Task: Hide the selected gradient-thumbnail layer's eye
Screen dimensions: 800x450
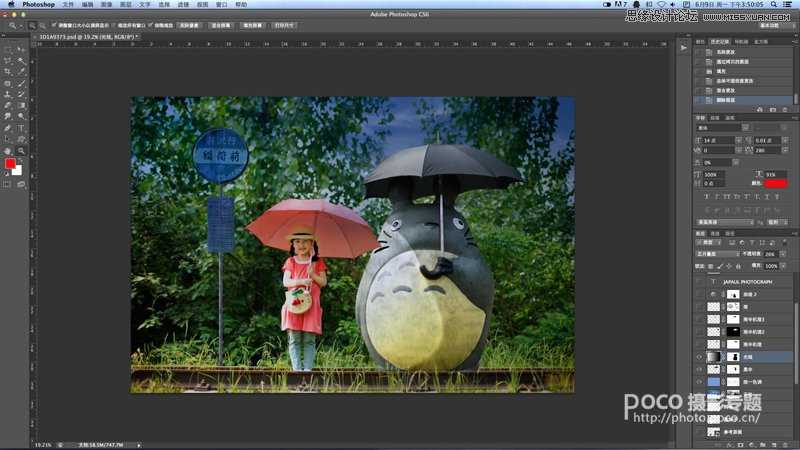Action: click(x=699, y=357)
